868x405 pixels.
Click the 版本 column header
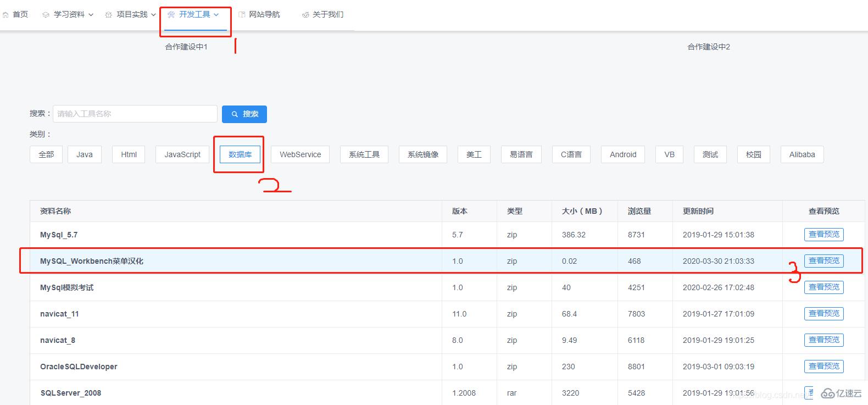460,211
